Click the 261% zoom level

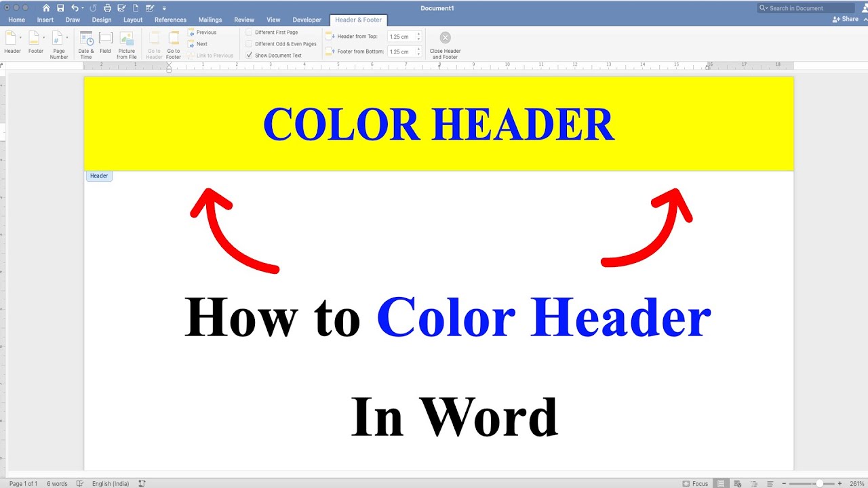[x=856, y=483]
